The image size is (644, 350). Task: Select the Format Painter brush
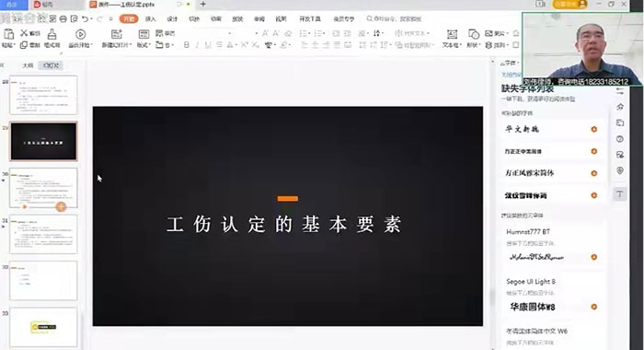[52, 33]
